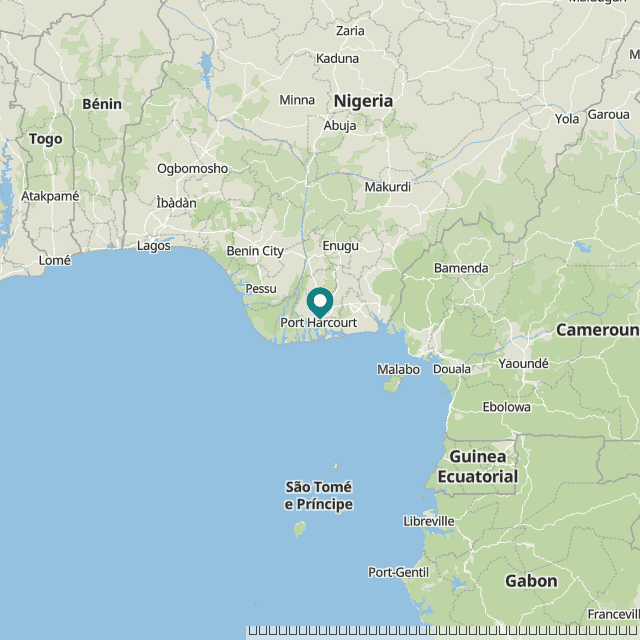Click the Libreville city label

coord(429,521)
